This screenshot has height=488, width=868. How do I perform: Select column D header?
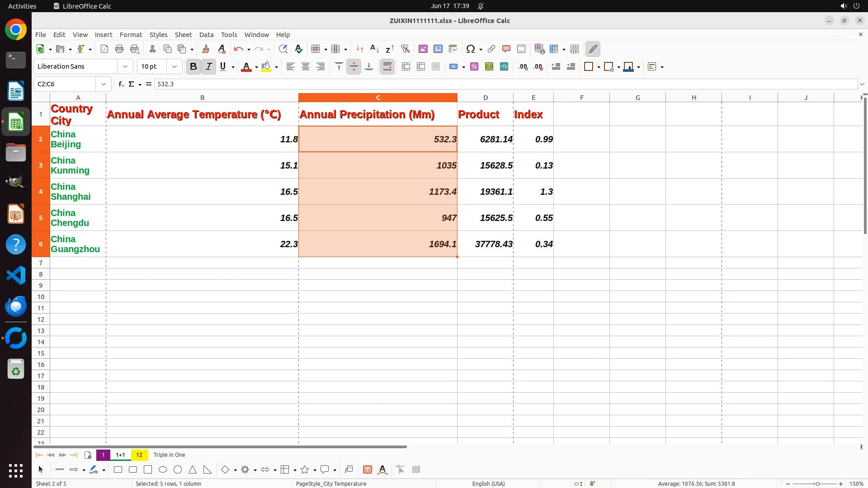coord(485,98)
